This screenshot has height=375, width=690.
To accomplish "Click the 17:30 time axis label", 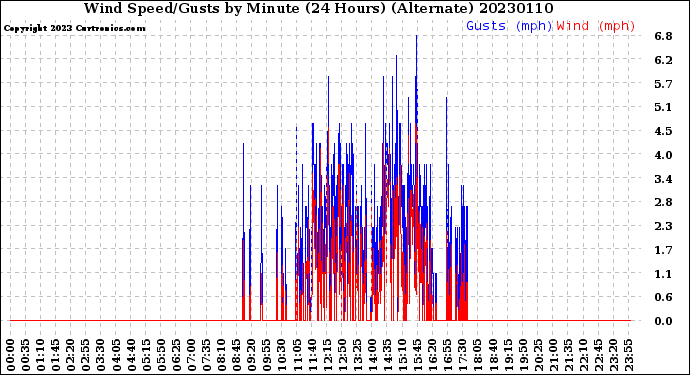I will point(462,355).
